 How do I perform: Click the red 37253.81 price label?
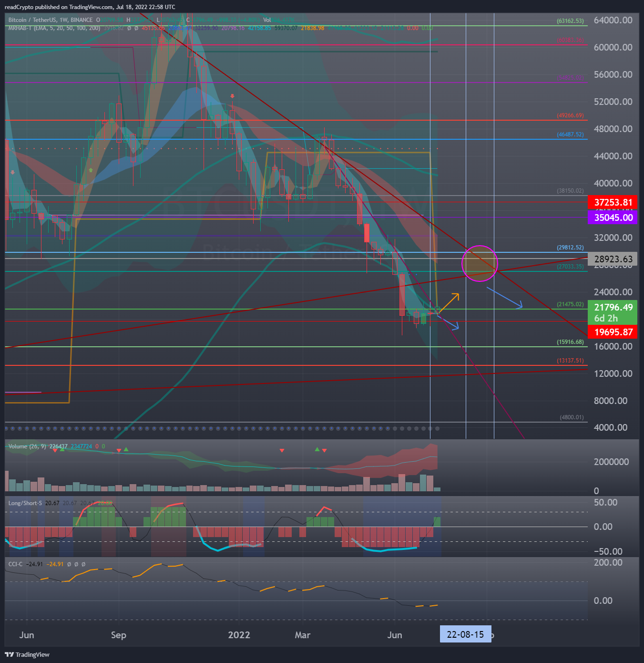[x=613, y=202]
